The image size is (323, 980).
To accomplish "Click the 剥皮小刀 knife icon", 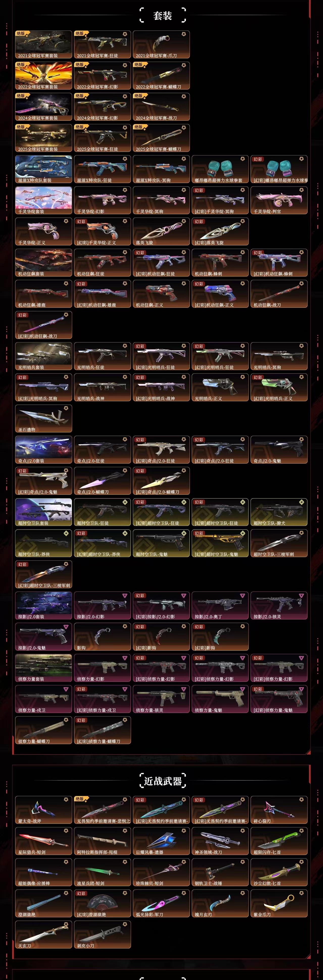I will (103, 935).
